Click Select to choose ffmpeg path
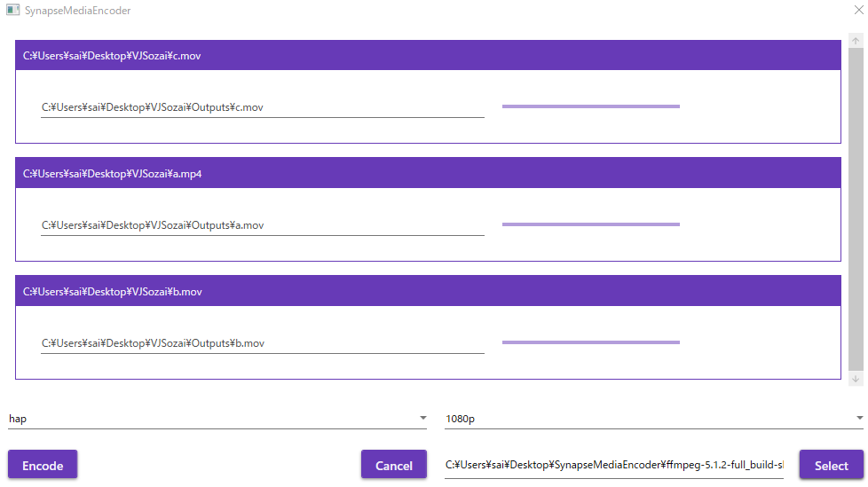This screenshot has width=868, height=487. pyautogui.click(x=832, y=466)
